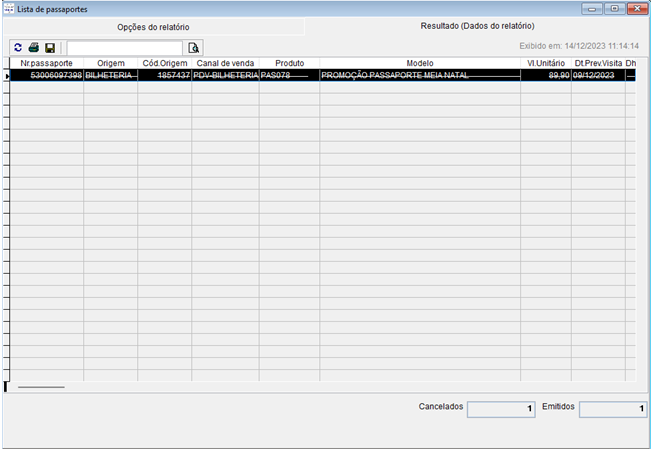Image resolution: width=652 pixels, height=449 pixels.
Task: Click the Vl.Unitário column header
Action: [545, 63]
